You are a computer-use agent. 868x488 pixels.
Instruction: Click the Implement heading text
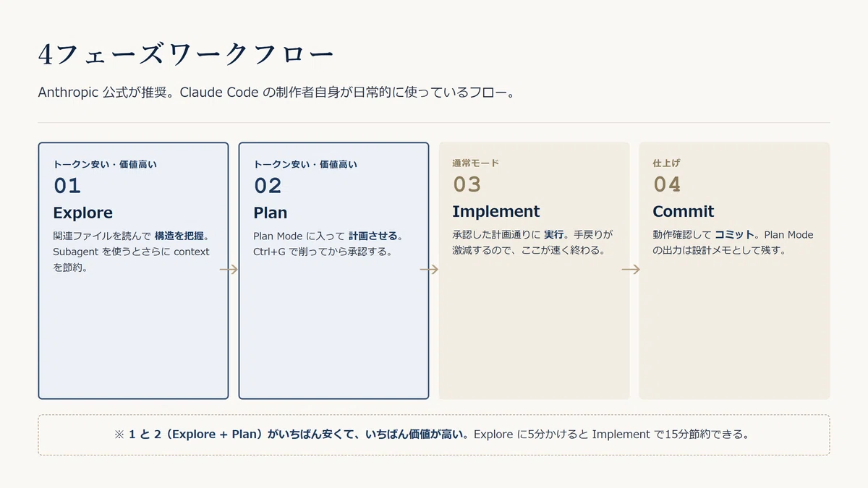[496, 212]
